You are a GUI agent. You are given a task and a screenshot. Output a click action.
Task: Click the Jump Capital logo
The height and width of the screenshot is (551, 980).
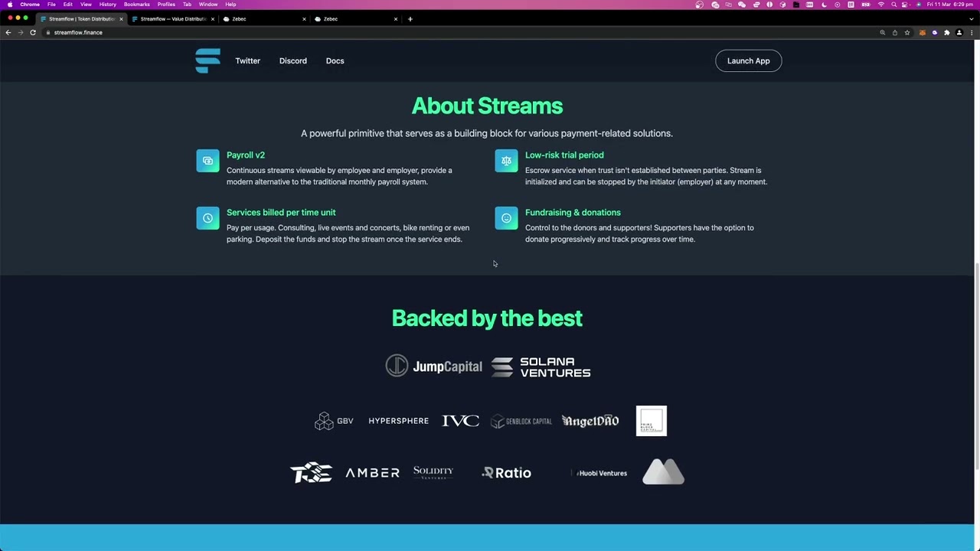click(434, 366)
